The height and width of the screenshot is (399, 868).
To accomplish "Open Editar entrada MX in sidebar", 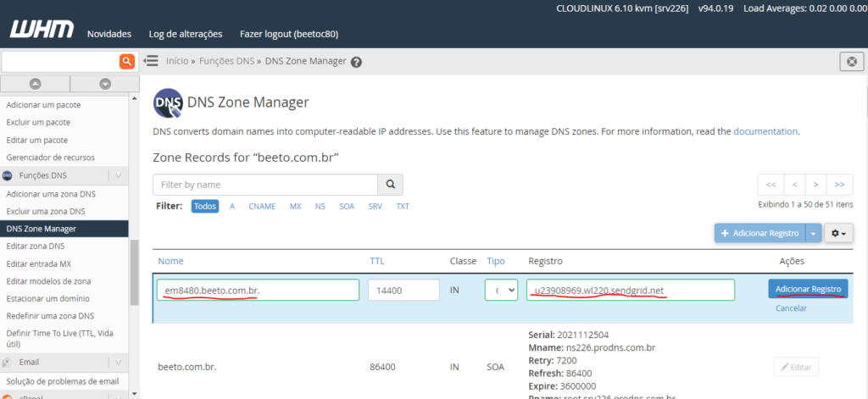I will click(x=39, y=264).
